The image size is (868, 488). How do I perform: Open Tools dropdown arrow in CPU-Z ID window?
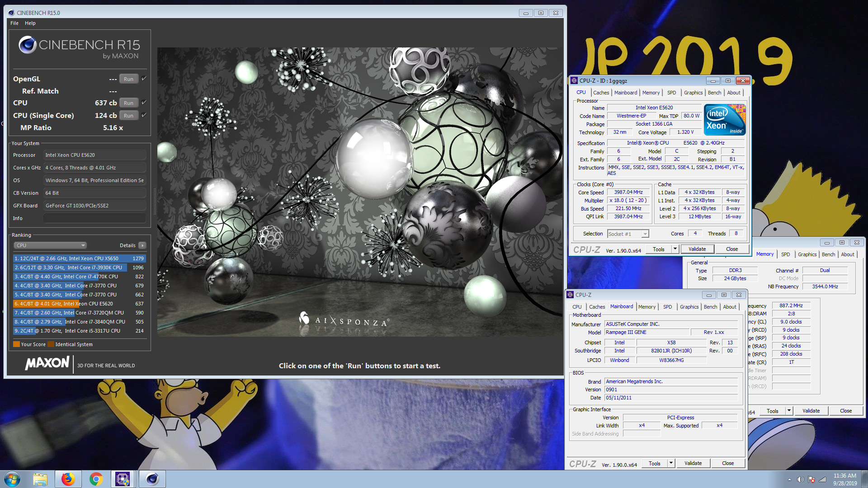tap(675, 249)
